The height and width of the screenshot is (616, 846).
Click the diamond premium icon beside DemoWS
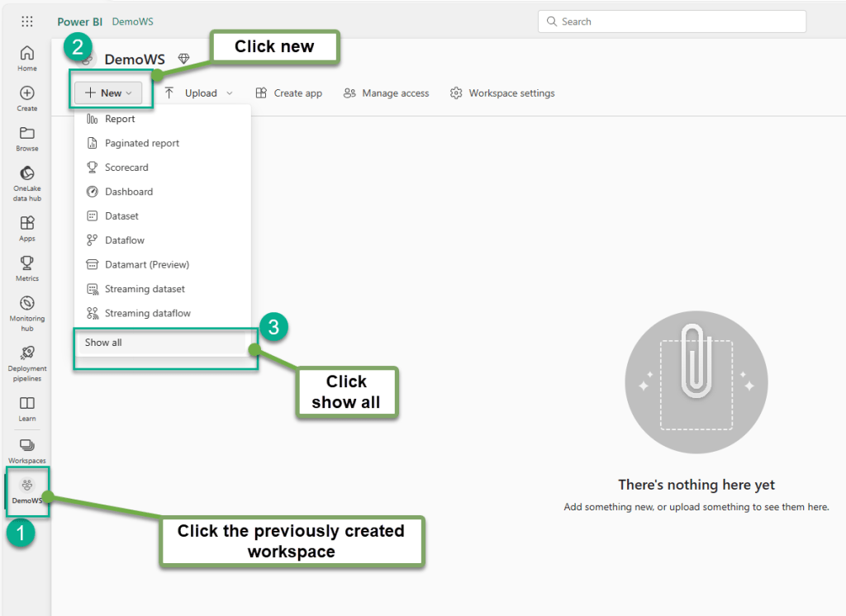[x=183, y=59]
